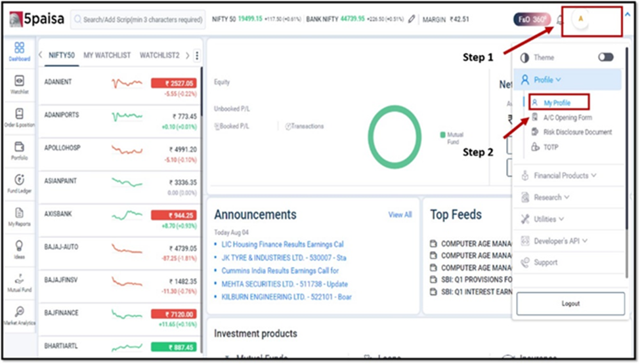Open View All announcements link
Image resolution: width=640 pixels, height=364 pixels.
[400, 214]
